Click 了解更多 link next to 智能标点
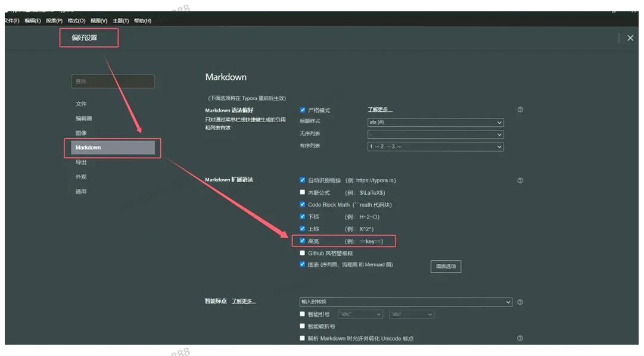The image size is (644, 356). coord(244,301)
